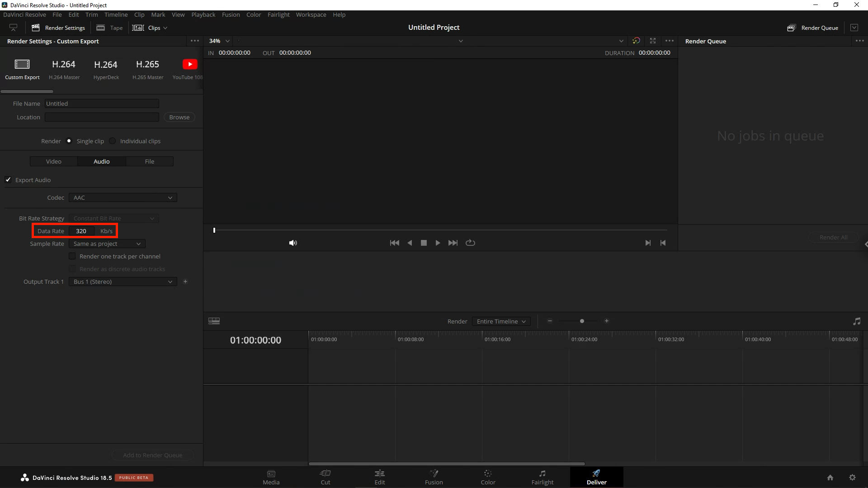Select the Single clip radio button

click(x=69, y=141)
